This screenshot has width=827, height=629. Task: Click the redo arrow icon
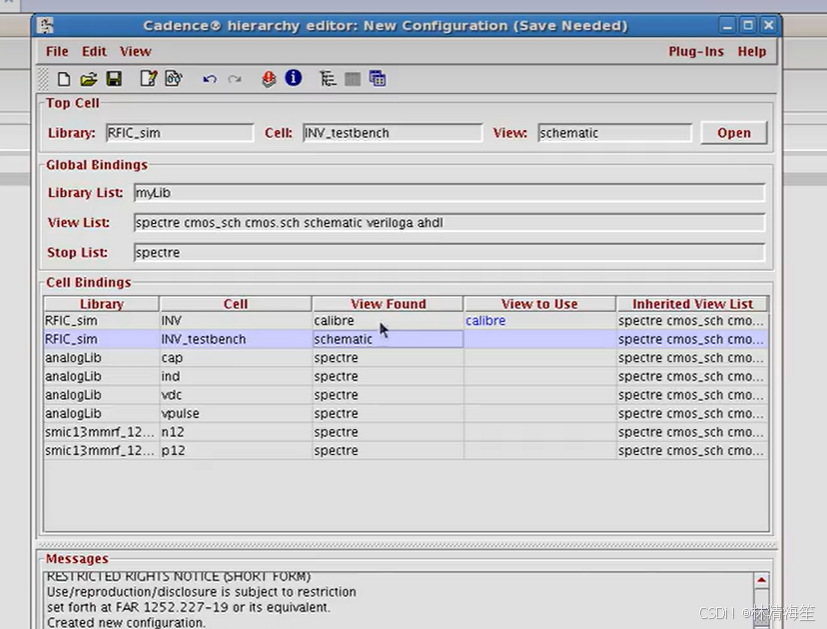[x=234, y=79]
